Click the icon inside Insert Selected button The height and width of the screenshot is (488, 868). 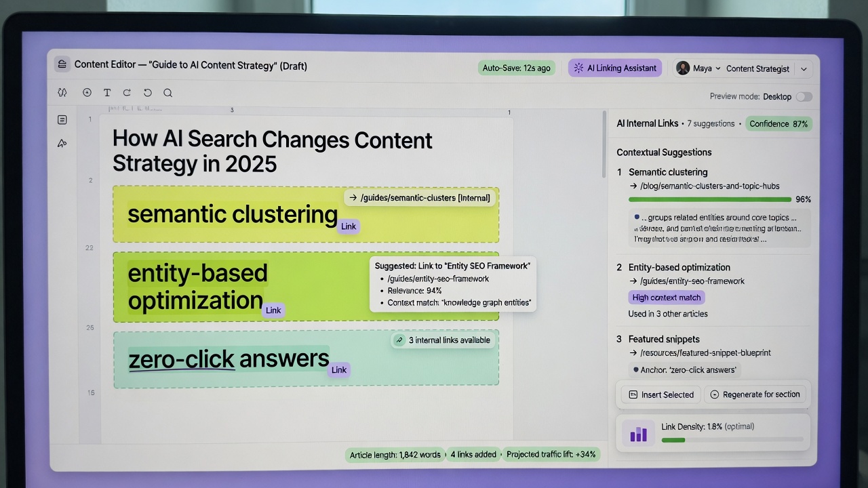tap(633, 394)
